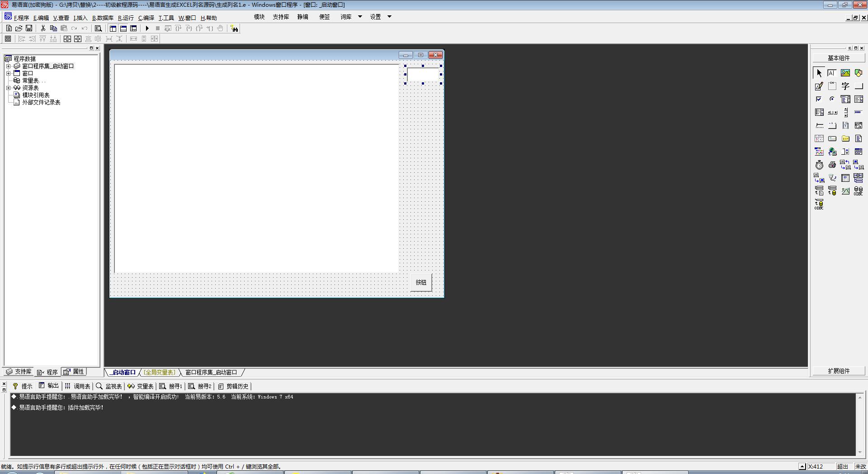Click the large edit box on form
The width and height of the screenshot is (868, 474).
[x=256, y=168]
